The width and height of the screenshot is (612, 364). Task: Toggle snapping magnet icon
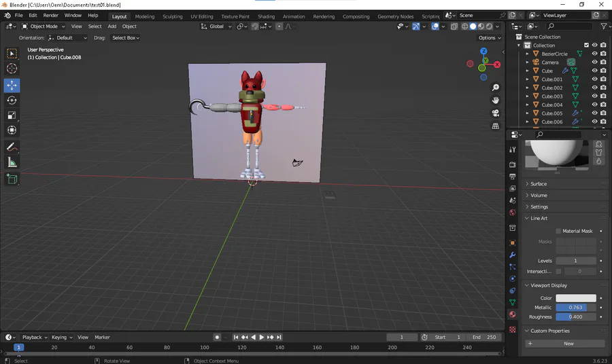point(255,26)
